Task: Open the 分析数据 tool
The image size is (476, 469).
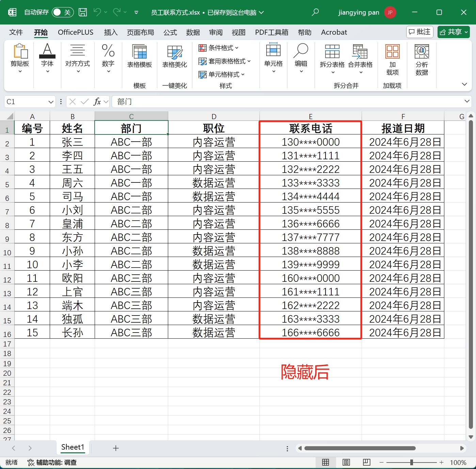Action: click(422, 59)
